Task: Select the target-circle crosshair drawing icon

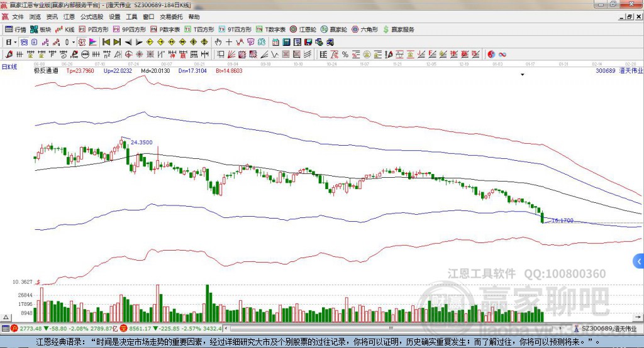Action: tap(128, 54)
